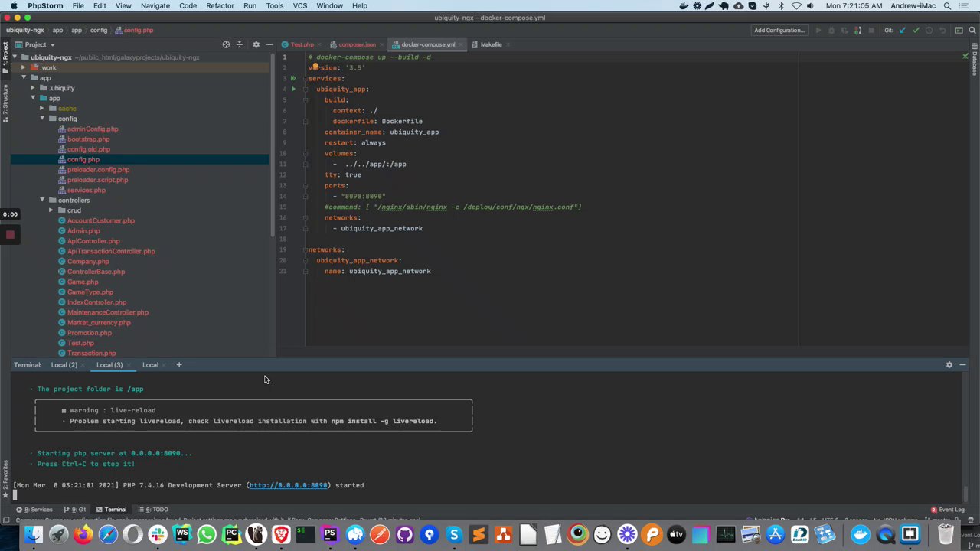Toggle the Database tool window

(x=975, y=63)
